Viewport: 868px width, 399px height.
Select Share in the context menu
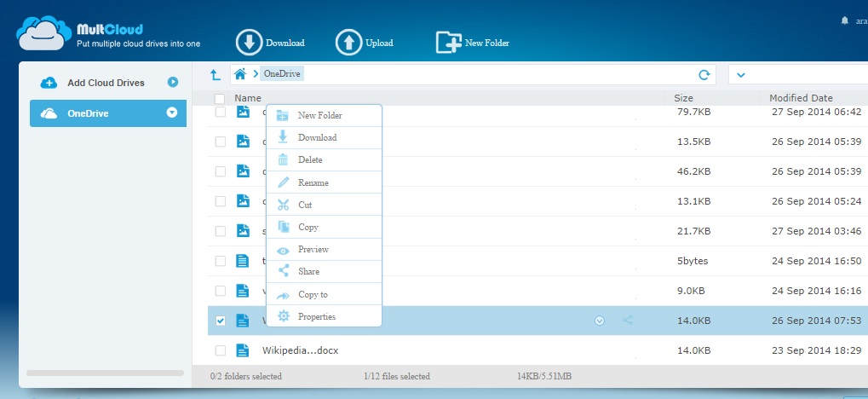(x=324, y=271)
